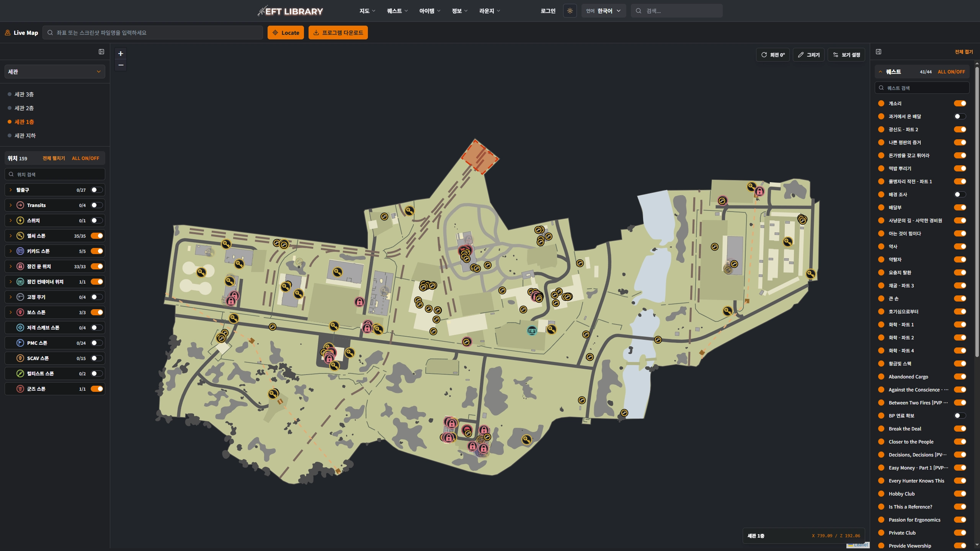
Task: Click the orange Locate button
Action: point(286,33)
